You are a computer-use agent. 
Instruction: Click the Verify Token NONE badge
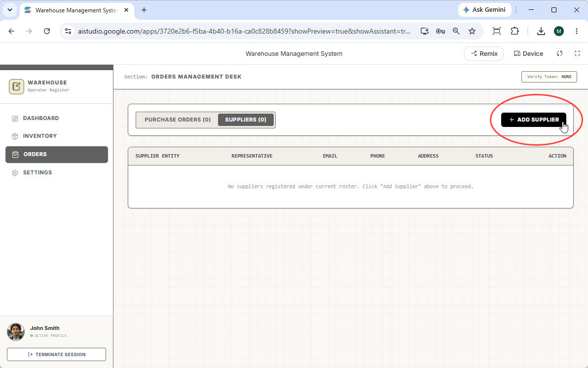(x=549, y=77)
